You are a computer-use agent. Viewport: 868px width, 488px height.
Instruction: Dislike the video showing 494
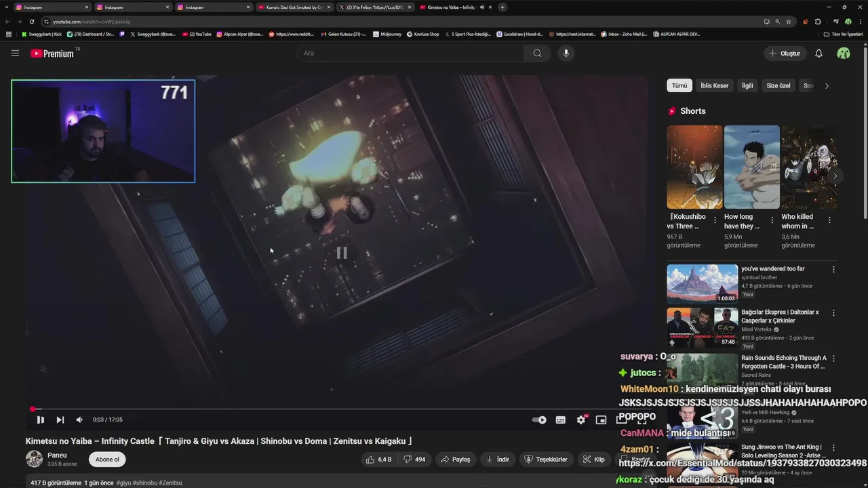tap(414, 459)
